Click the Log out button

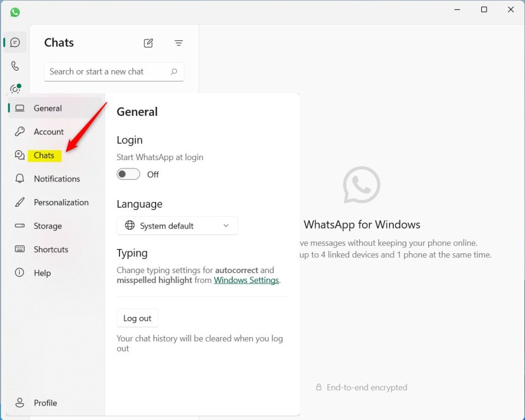137,318
